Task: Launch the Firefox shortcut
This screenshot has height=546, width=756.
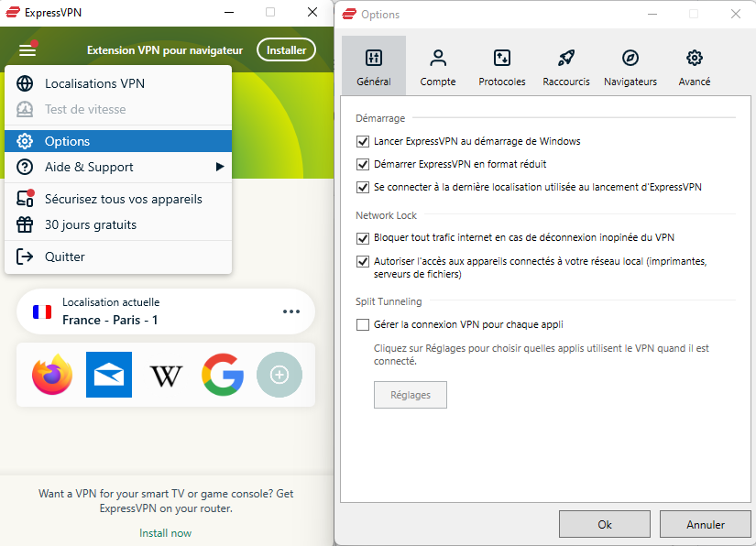Action: (x=52, y=375)
